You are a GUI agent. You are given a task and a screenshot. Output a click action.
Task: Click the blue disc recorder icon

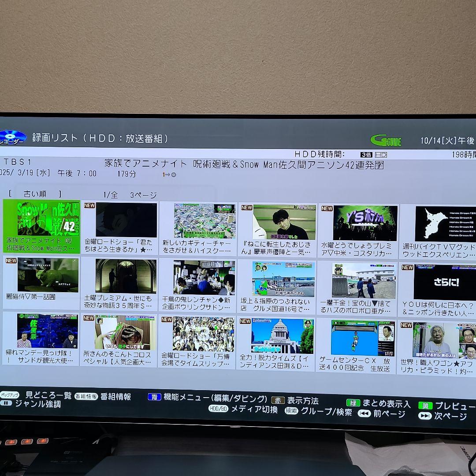click(x=12, y=137)
